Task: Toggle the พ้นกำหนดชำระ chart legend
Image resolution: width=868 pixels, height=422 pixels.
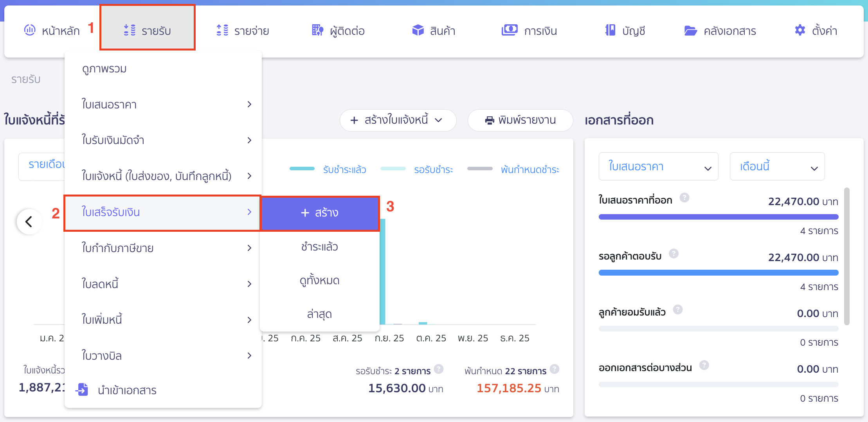Action: [x=529, y=170]
